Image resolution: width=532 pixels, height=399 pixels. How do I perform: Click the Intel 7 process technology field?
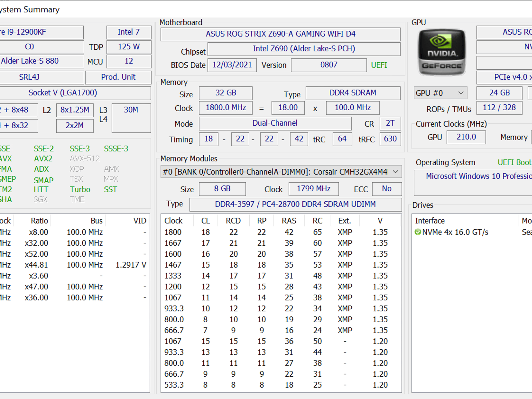[129, 32]
